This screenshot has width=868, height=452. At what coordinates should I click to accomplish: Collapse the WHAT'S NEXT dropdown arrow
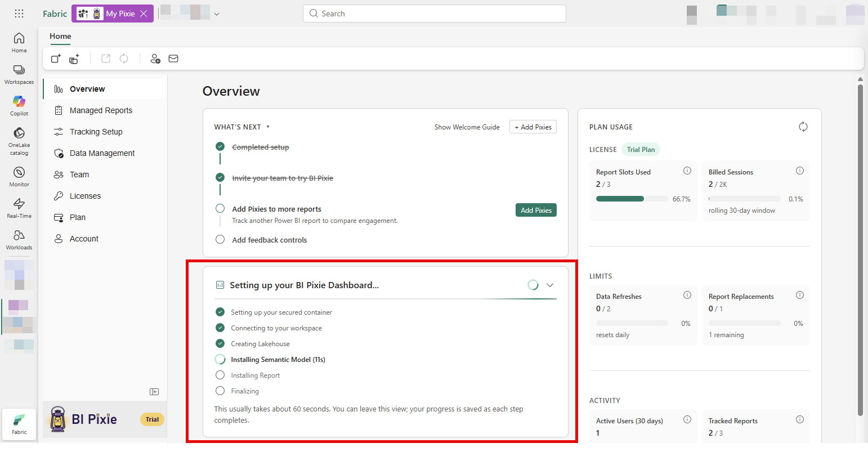click(268, 127)
